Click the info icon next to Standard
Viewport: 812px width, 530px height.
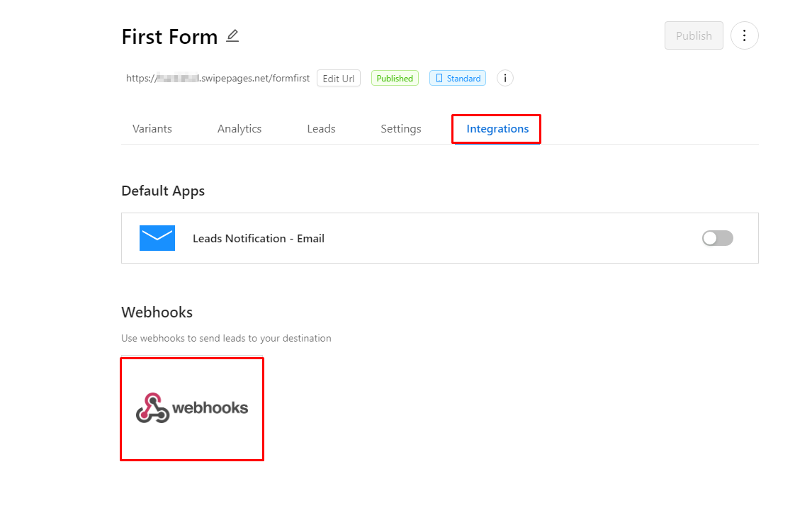[505, 78]
